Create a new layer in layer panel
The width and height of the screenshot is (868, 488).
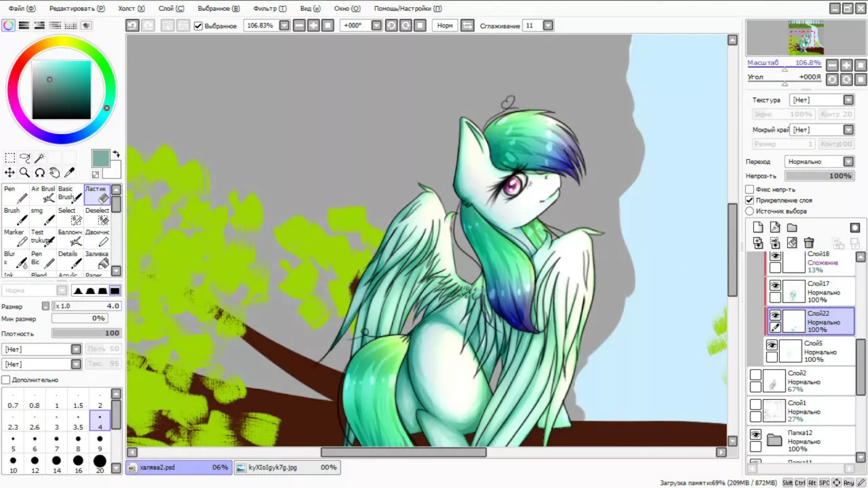(x=758, y=228)
